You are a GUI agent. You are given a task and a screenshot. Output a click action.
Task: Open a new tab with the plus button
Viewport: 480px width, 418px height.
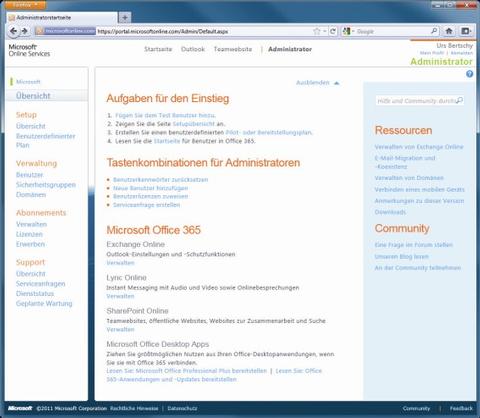(125, 18)
